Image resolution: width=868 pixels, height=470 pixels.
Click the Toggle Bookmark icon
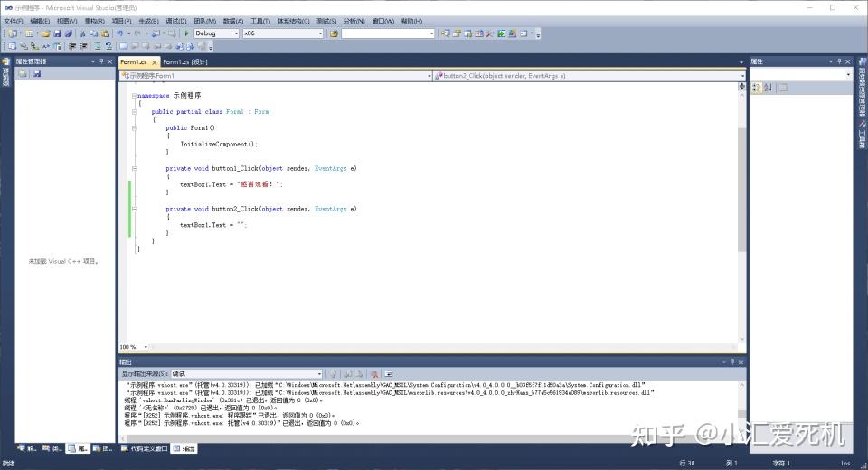tap(123, 46)
